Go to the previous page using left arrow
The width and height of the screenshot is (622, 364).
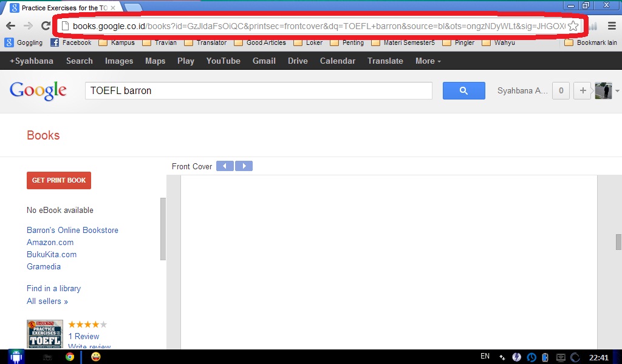pos(225,166)
